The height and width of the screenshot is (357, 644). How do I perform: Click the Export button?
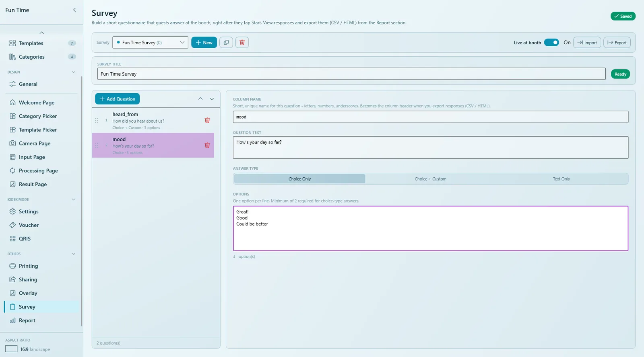click(x=617, y=42)
